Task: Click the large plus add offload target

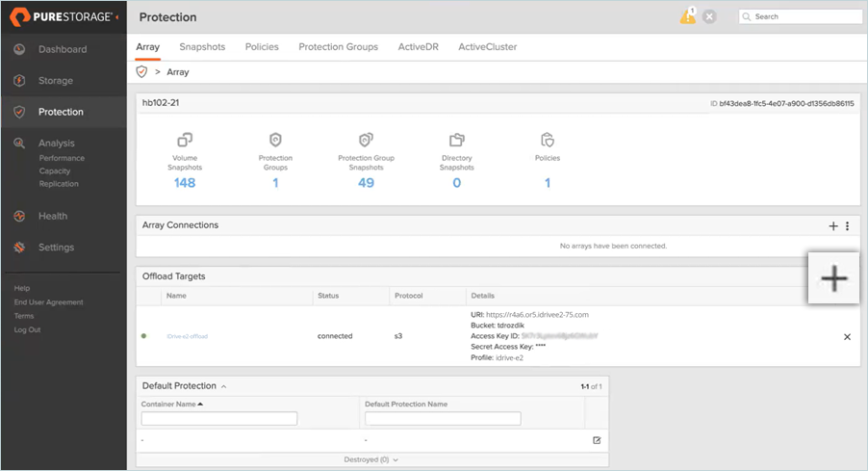Action: click(x=833, y=278)
